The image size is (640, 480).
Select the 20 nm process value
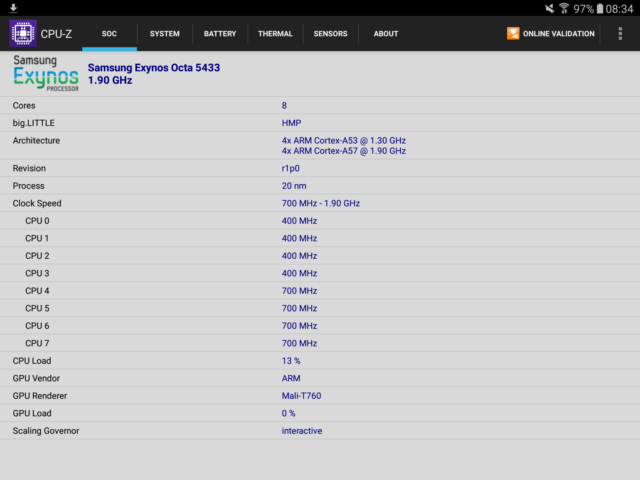[294, 186]
